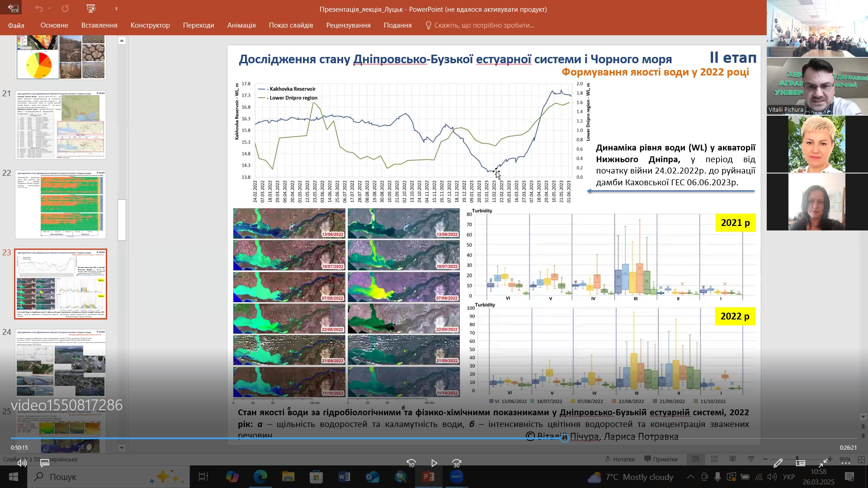Skip forward 30 seconds

click(x=457, y=463)
